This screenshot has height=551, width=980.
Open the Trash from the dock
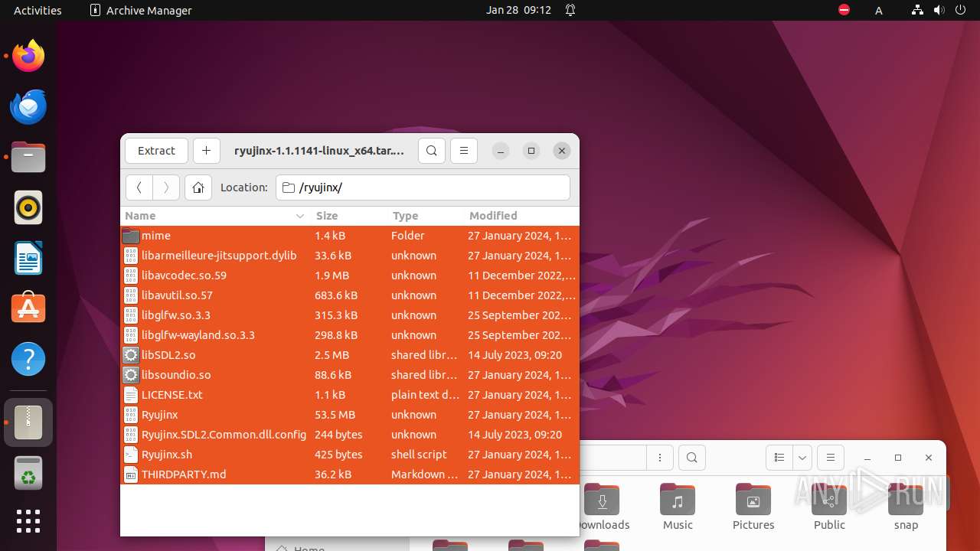(x=28, y=472)
